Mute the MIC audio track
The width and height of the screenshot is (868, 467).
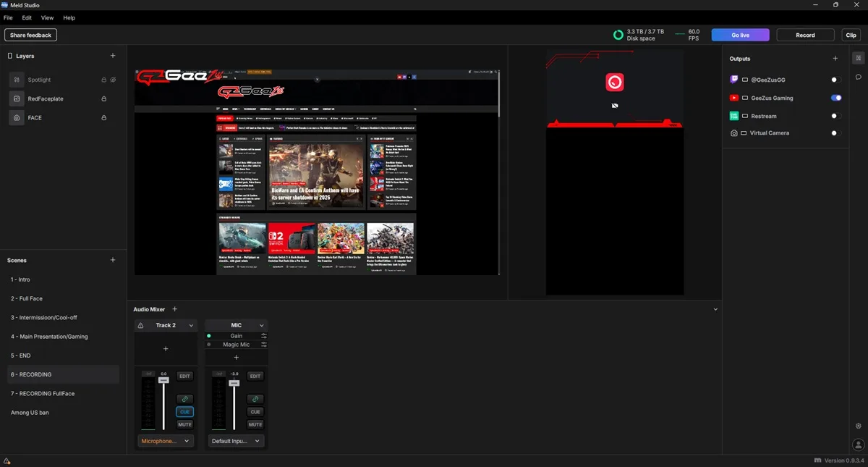(255, 424)
